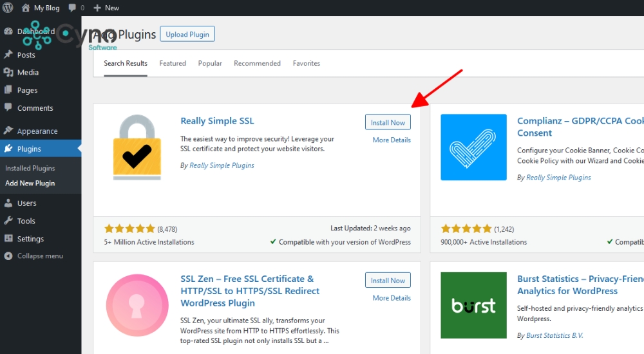Open More Details for Really Simple SSL

[392, 140]
